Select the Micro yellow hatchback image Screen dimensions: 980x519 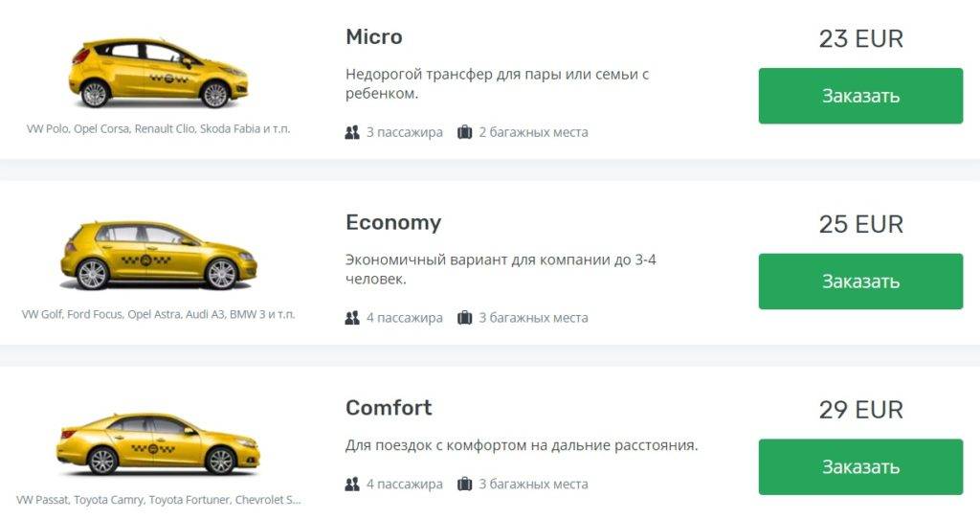[x=158, y=73]
